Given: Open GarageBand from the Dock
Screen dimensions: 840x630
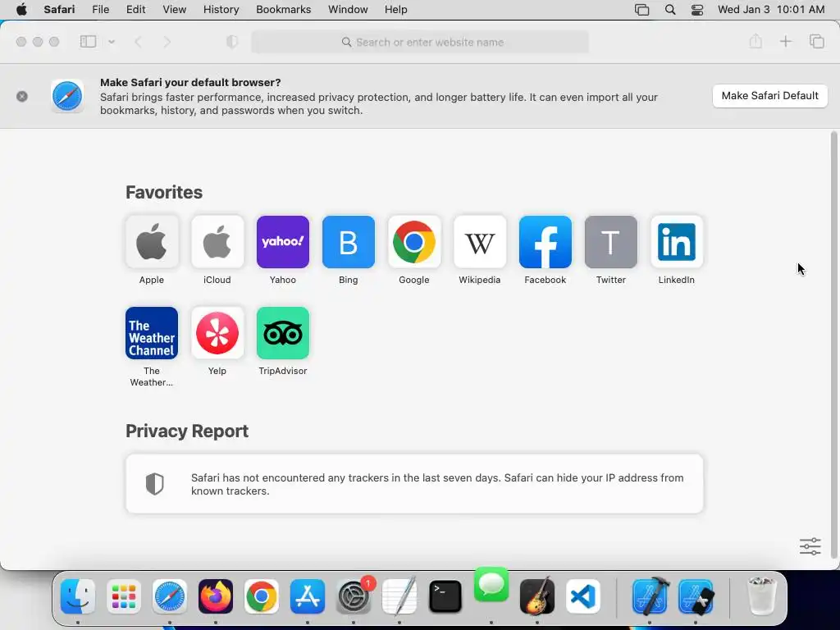Looking at the screenshot, I should tap(537, 596).
